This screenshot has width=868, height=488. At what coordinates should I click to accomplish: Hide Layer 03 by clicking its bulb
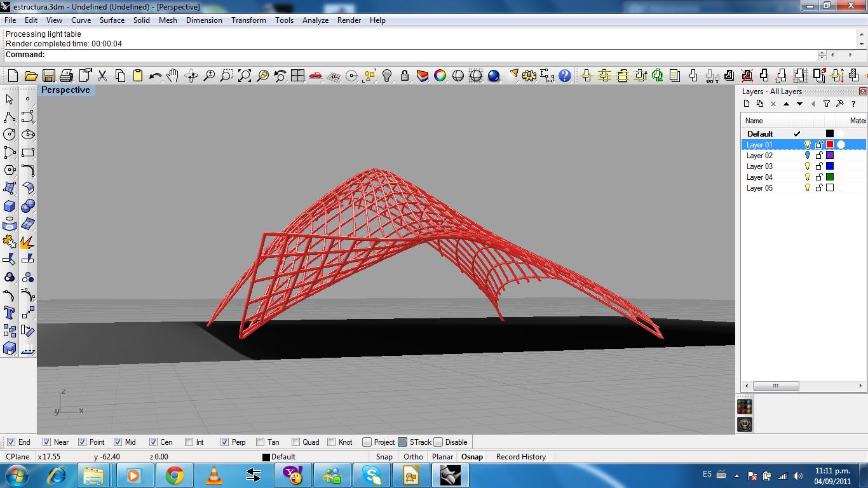(808, 166)
